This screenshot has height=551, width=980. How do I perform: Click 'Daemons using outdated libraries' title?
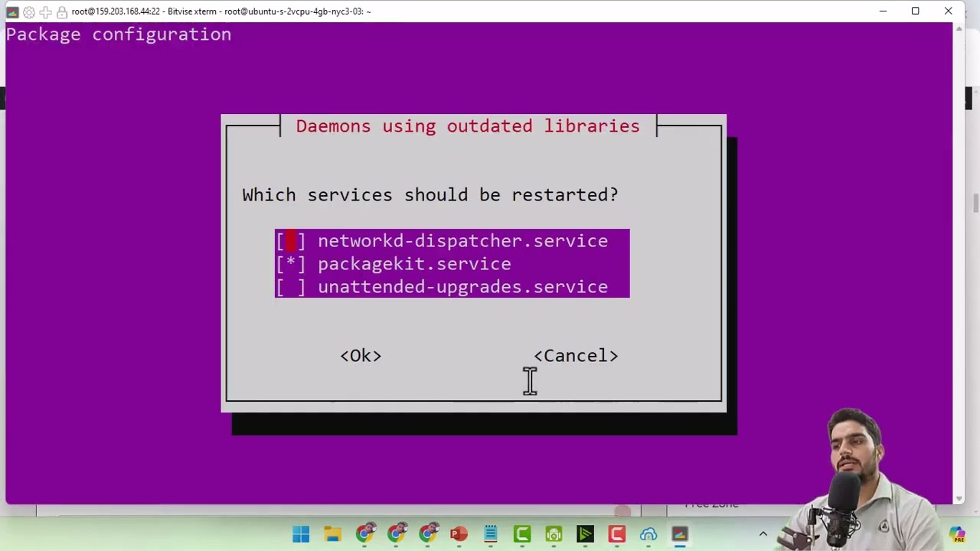click(x=468, y=126)
